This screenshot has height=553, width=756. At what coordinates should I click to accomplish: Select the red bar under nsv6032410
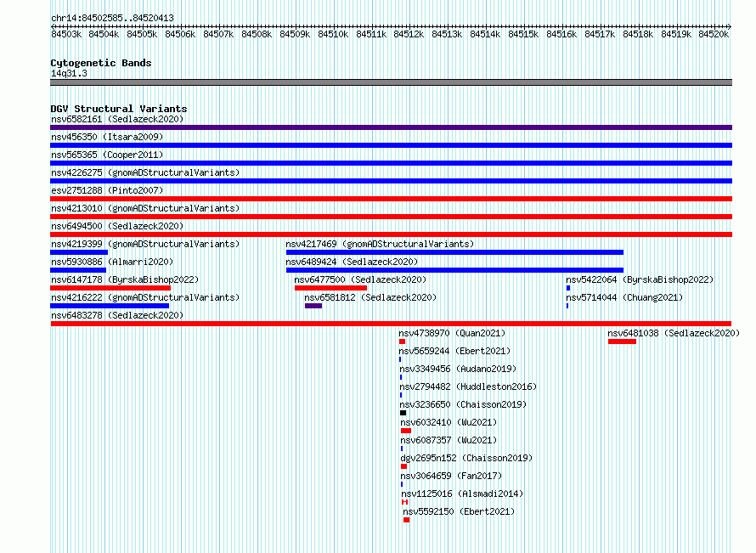[406, 431]
